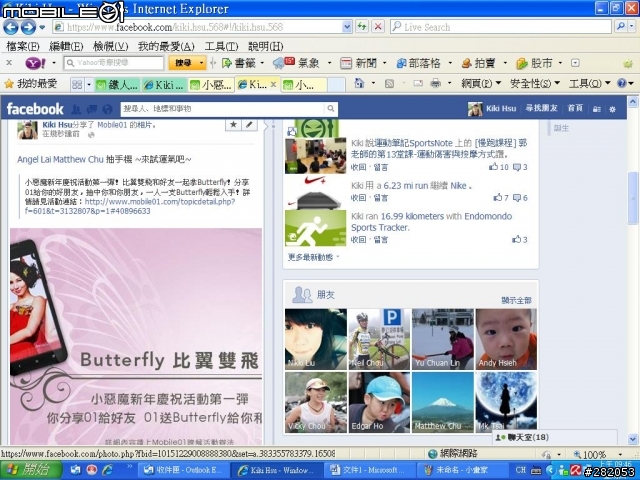Go to Facebook 首頁 home link

click(575, 108)
